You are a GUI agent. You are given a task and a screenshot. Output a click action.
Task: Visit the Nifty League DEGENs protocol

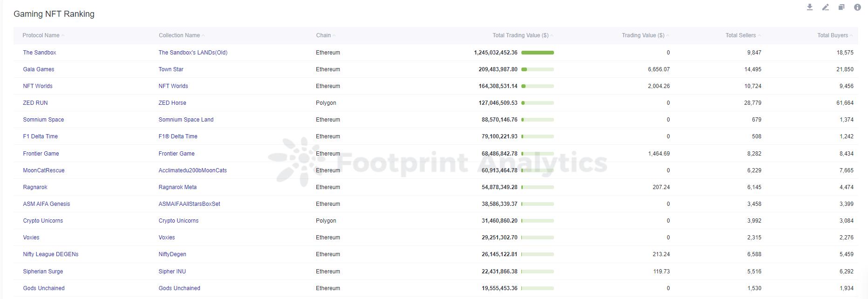coord(51,254)
